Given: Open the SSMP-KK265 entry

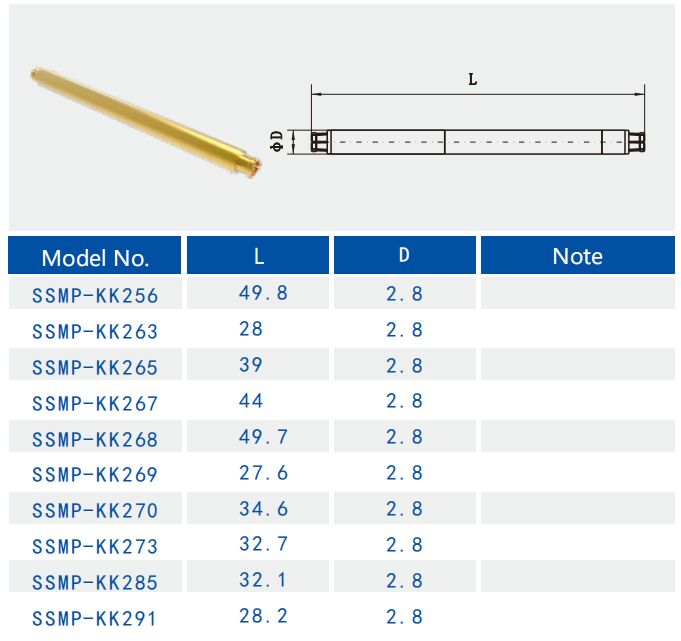Looking at the screenshot, I should (95, 367).
